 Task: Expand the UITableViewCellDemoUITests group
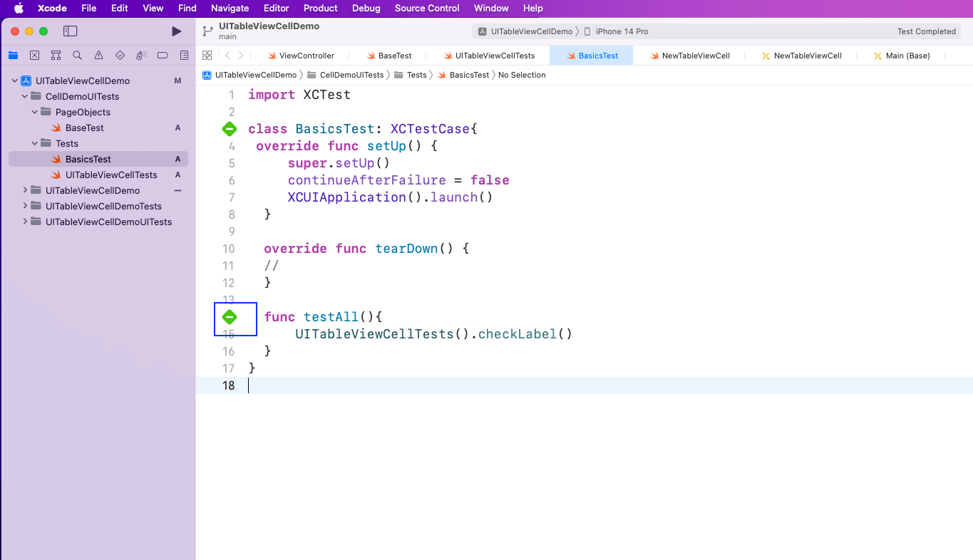coord(25,222)
